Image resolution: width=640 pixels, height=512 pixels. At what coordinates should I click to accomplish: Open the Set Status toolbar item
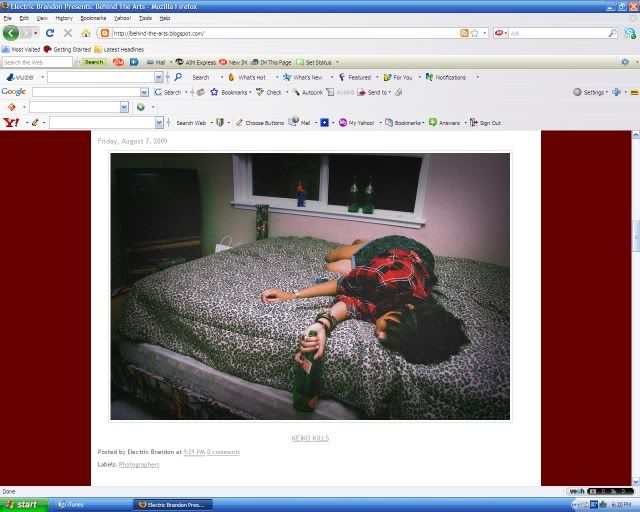(x=314, y=62)
